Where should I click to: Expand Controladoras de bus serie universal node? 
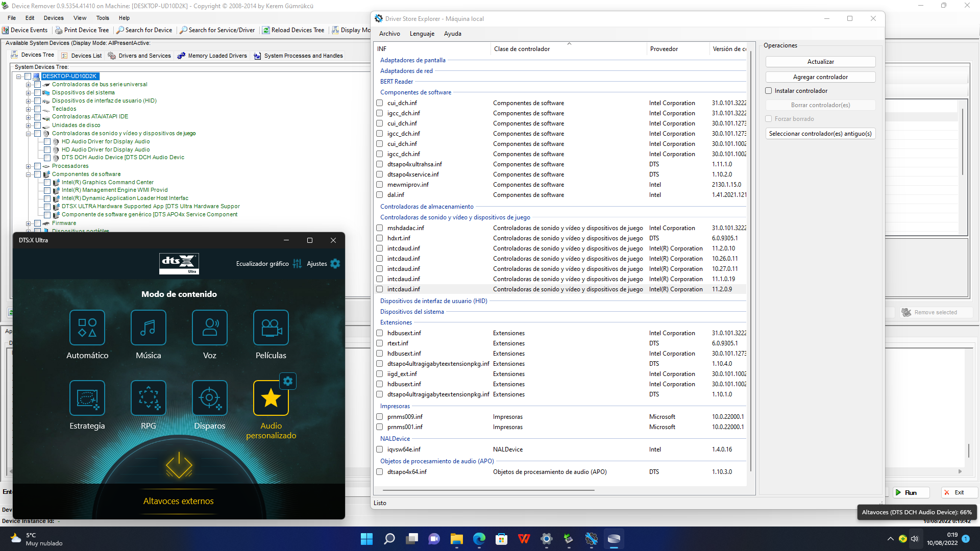(29, 85)
